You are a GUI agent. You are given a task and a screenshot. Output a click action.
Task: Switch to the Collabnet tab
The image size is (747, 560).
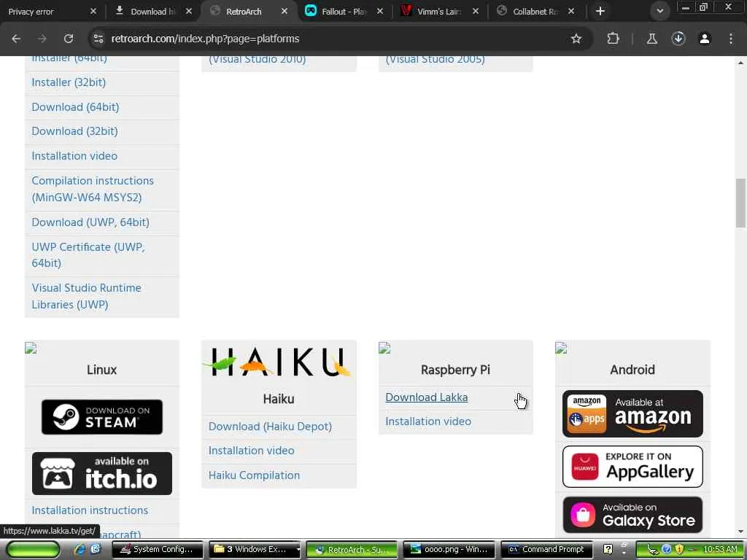533,12
